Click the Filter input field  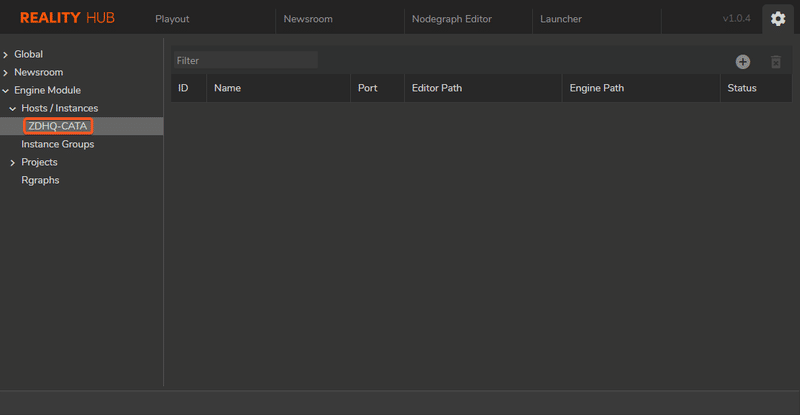[245, 60]
